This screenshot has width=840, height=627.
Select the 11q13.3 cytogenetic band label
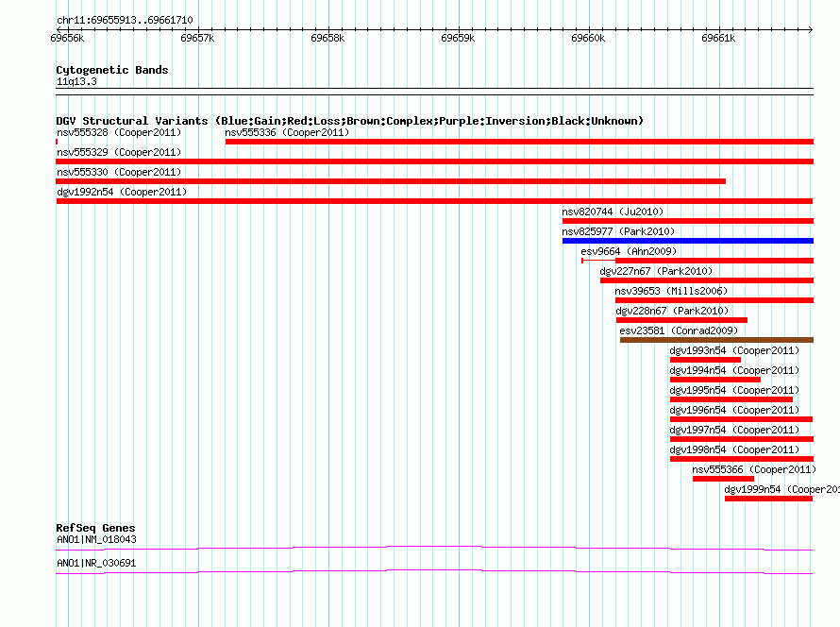[x=76, y=81]
